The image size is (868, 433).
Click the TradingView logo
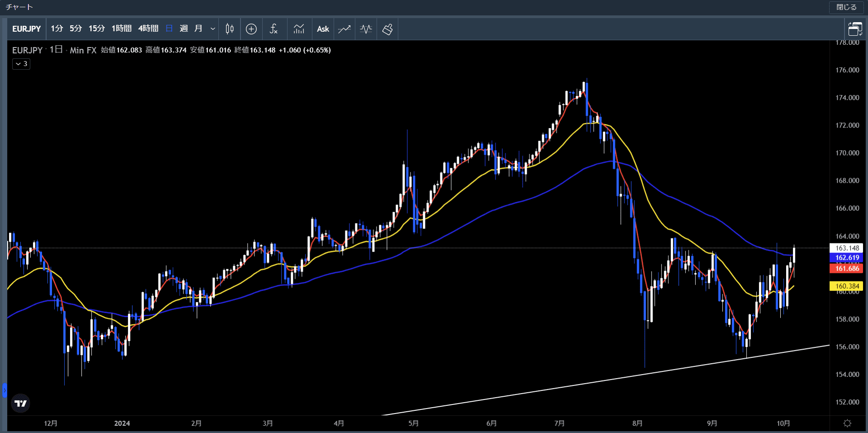[x=20, y=403]
